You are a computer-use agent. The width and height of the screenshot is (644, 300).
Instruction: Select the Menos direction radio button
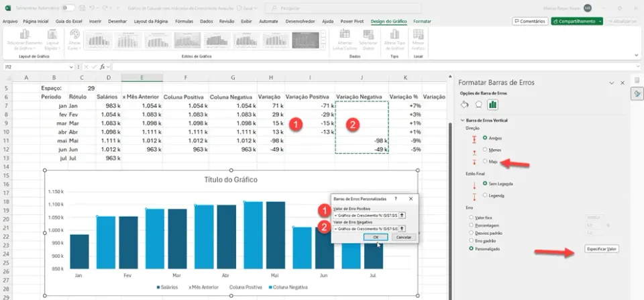(x=485, y=150)
